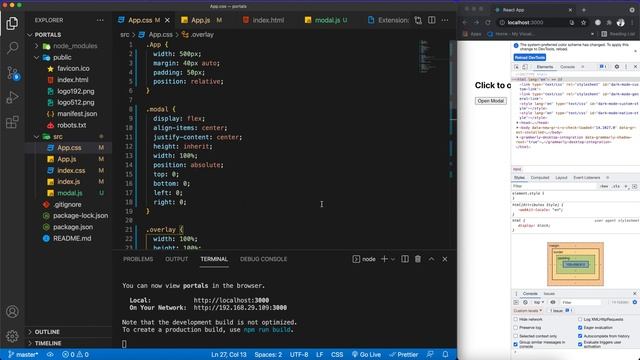640x360 pixels.
Task: Open Explorer views and more actions menu
Action: coord(100,20)
